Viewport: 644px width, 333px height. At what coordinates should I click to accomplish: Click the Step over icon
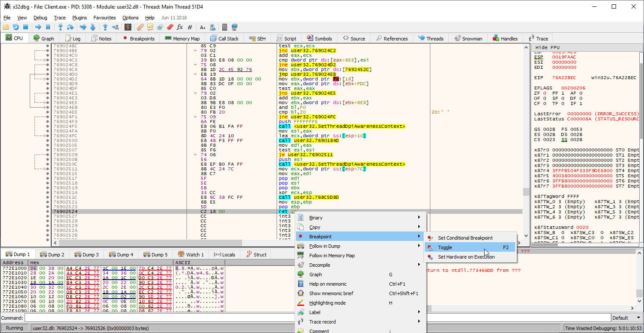(x=70, y=27)
